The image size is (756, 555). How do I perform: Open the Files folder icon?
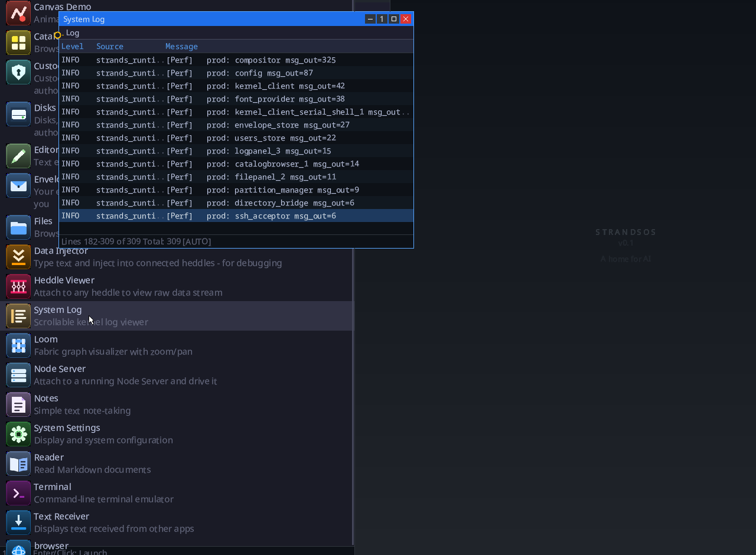click(x=18, y=227)
